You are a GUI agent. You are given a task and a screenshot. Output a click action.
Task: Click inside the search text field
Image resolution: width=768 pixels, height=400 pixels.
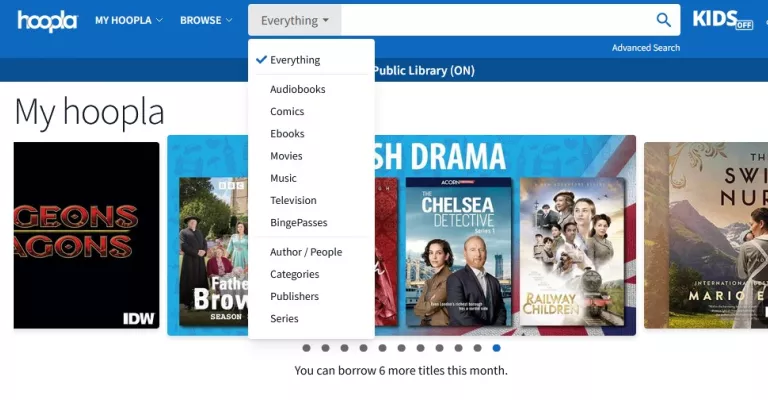(x=497, y=20)
